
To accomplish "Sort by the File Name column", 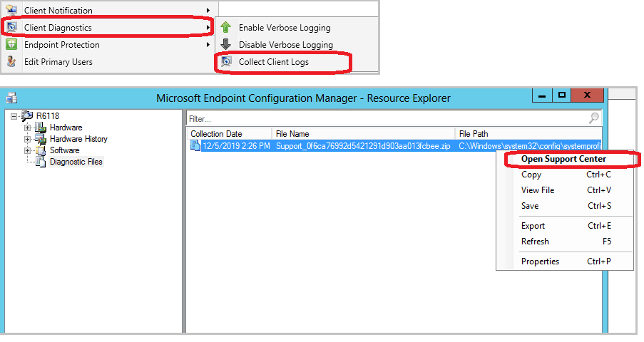I will (x=363, y=134).
